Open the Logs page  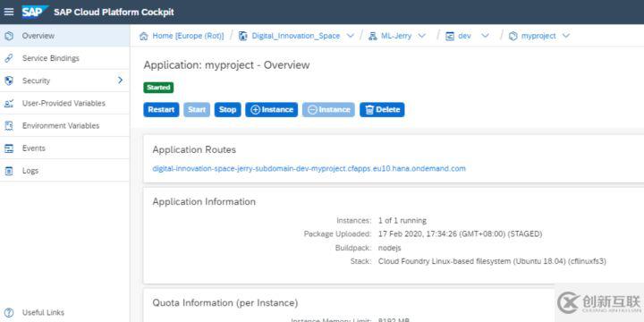point(65,171)
